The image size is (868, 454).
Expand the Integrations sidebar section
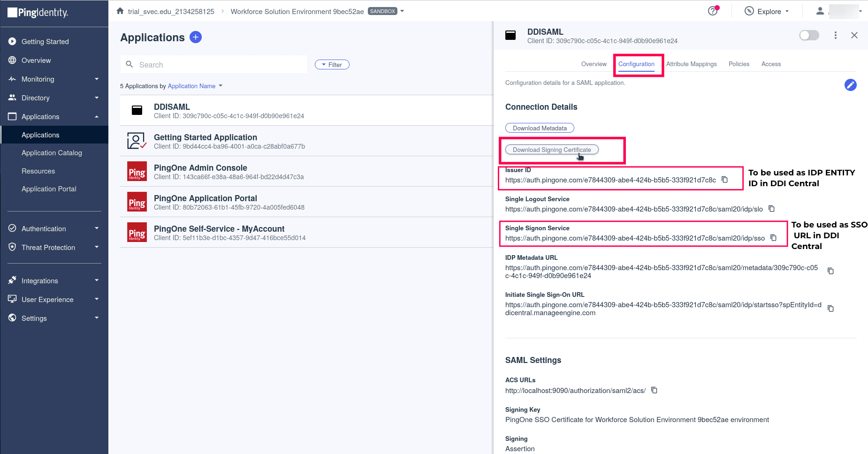(97, 280)
